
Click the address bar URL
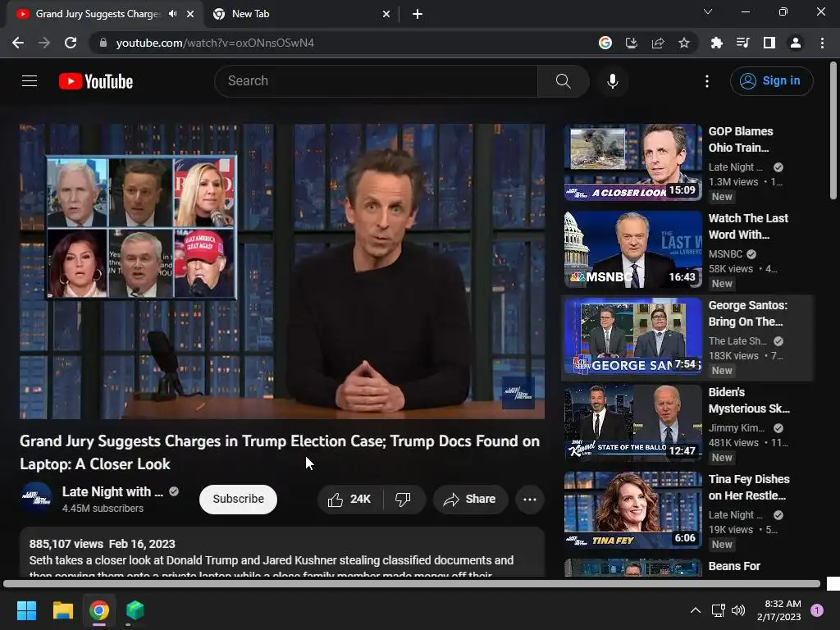point(216,43)
